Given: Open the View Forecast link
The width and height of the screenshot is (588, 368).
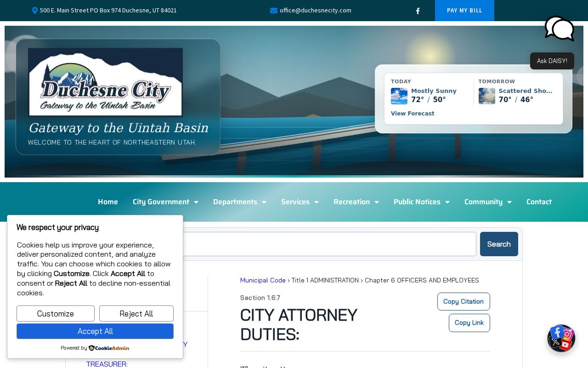Looking at the screenshot, I should 413,114.
